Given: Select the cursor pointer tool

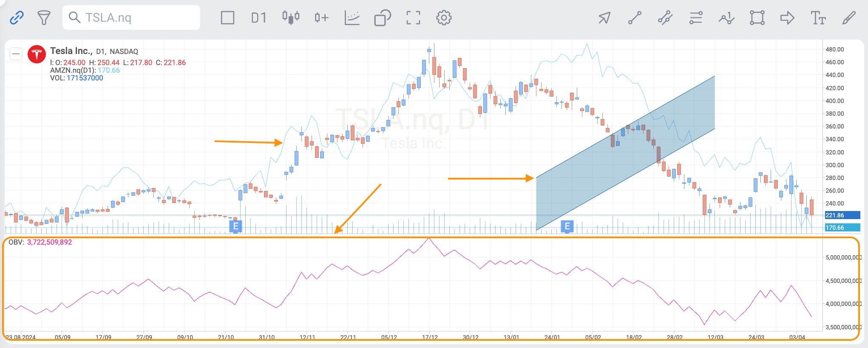Looking at the screenshot, I should coord(604,18).
